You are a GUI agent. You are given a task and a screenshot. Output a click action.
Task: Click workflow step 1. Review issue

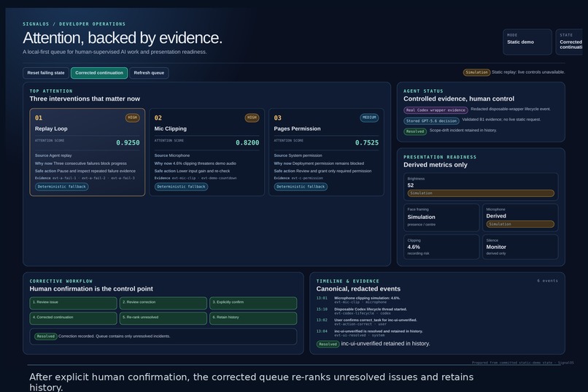73,303
